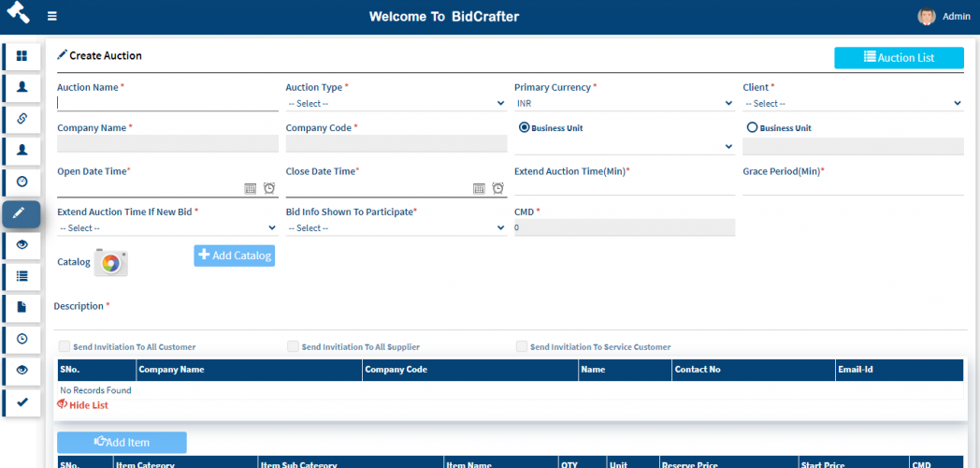Viewport: 980px width, 468px height.
Task: Toggle the hamburger menu icon
Action: 52,16
